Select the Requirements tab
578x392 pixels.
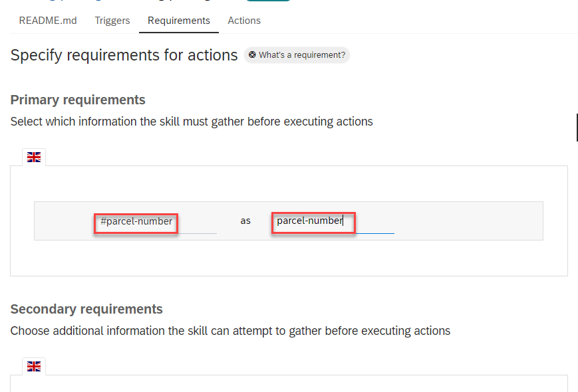coord(179,21)
